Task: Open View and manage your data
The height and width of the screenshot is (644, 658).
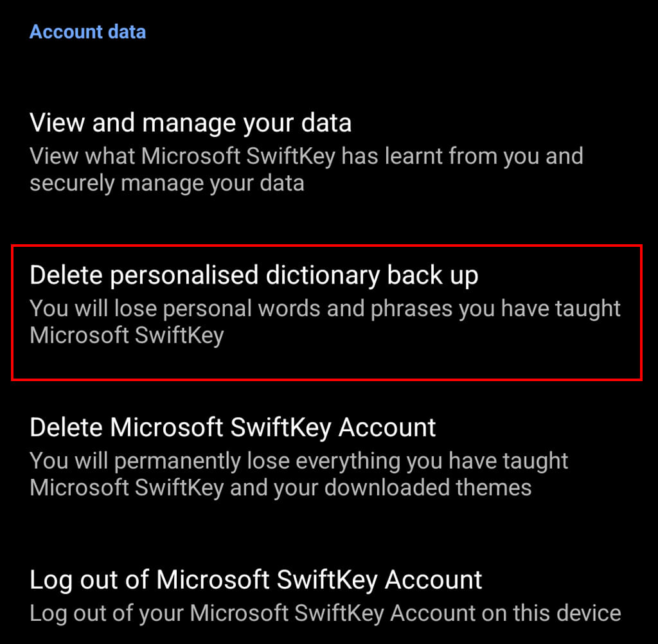Action: point(190,122)
